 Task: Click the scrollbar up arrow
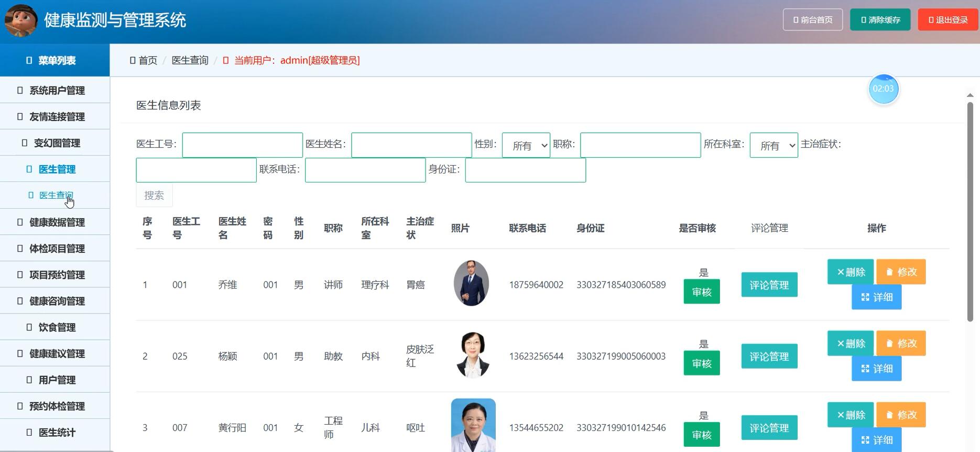[x=970, y=95]
